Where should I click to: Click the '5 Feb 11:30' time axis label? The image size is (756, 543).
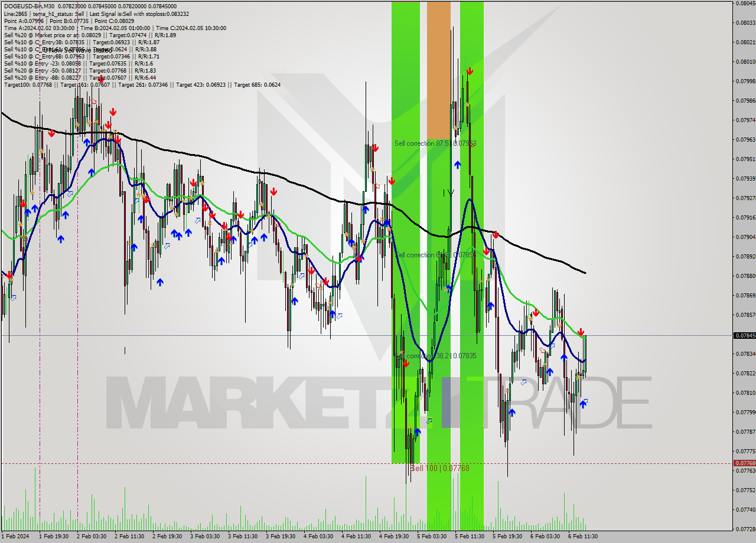tap(469, 537)
